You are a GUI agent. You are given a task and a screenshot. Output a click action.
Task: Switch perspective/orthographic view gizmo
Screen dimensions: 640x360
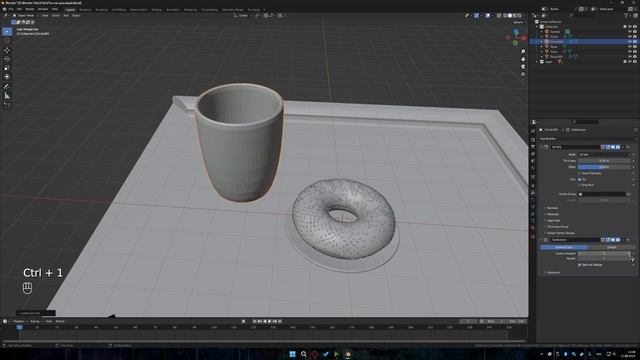[523, 74]
